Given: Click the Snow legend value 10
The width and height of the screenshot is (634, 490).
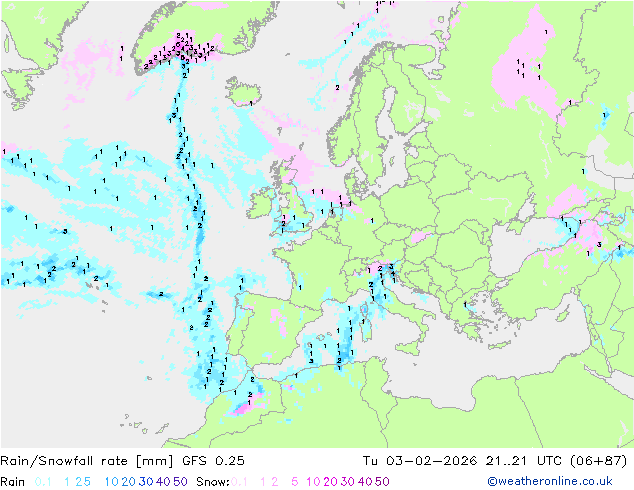Looking at the screenshot, I should point(313,482).
